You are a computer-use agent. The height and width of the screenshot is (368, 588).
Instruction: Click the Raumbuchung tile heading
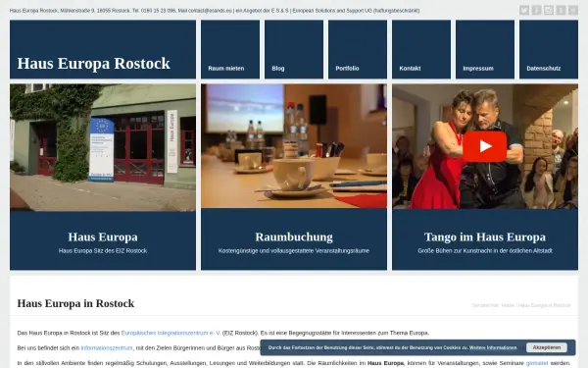point(294,237)
